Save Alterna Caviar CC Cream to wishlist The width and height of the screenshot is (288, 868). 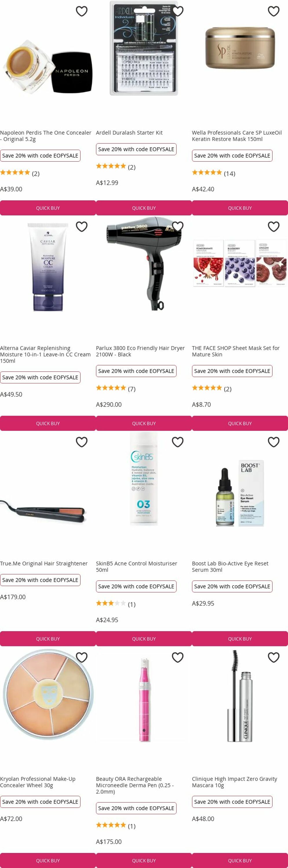point(82,227)
